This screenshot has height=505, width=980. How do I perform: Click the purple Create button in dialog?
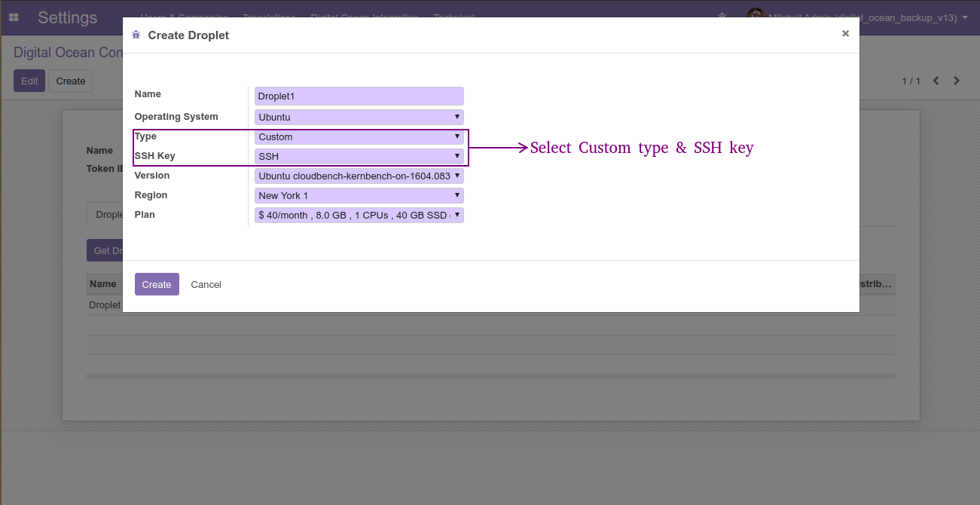tap(157, 284)
